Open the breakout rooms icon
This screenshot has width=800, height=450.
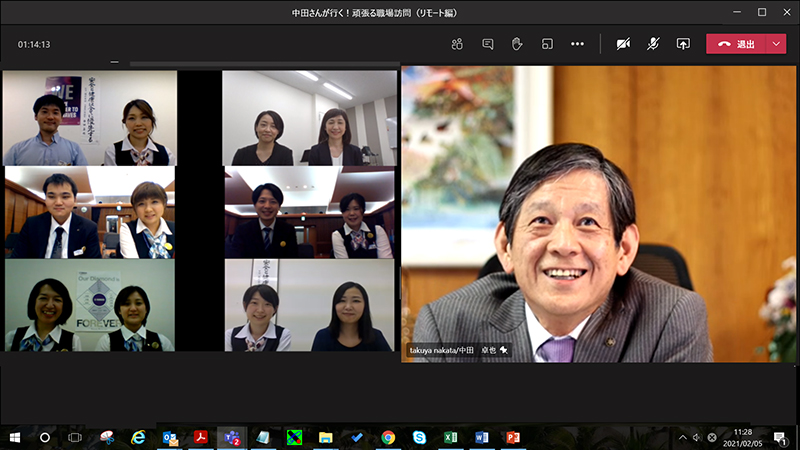point(547,44)
